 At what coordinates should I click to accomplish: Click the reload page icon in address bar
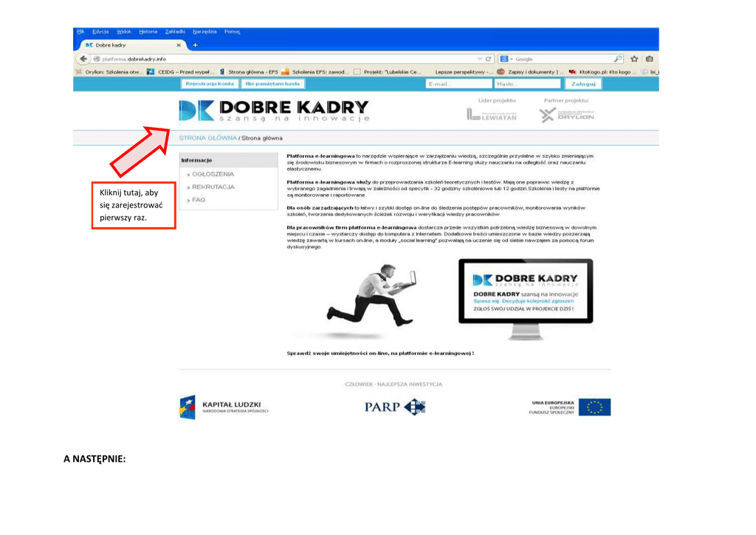[489, 59]
